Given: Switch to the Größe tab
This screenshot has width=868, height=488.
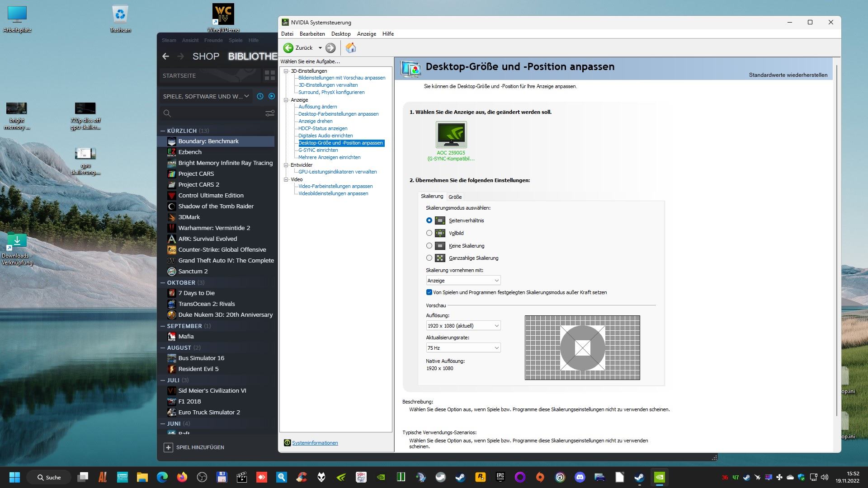Looking at the screenshot, I should (455, 197).
